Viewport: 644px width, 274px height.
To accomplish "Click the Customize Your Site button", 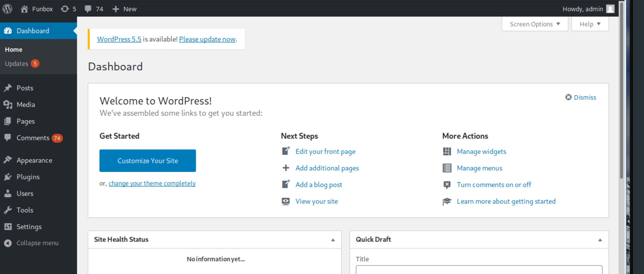I will click(147, 161).
